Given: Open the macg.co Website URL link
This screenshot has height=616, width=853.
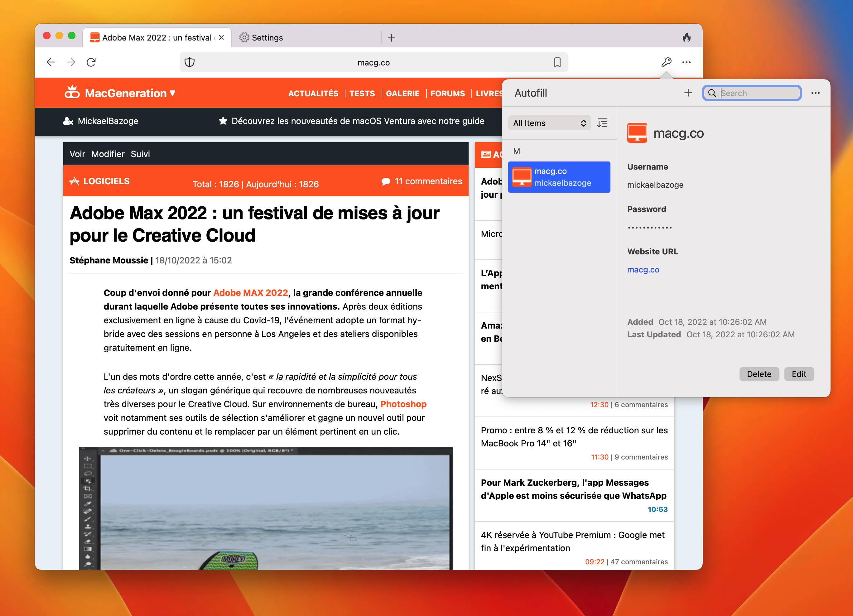Looking at the screenshot, I should point(643,269).
